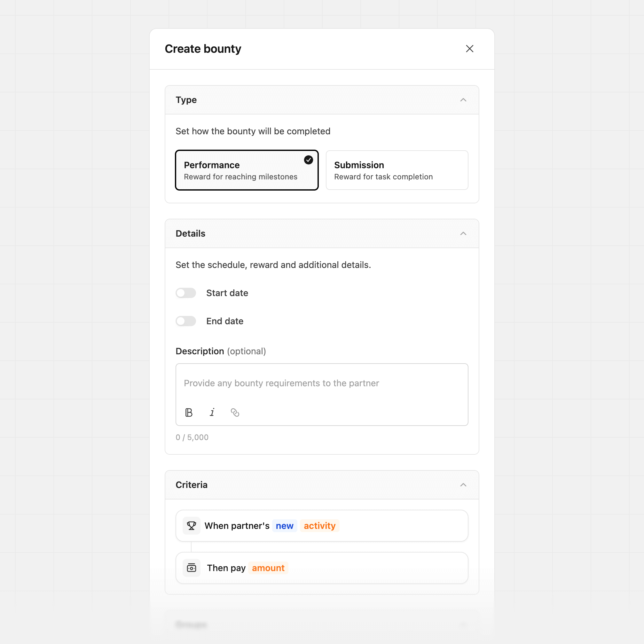Insert a link in the description
This screenshot has width=644, height=644.
235,412
